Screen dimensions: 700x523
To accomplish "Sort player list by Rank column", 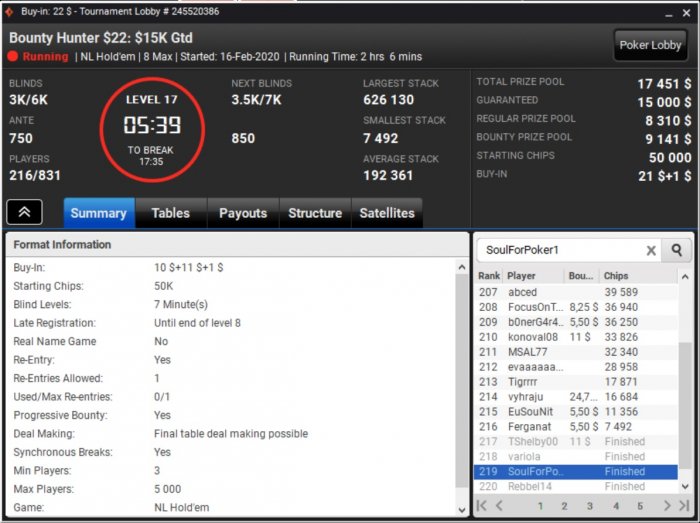I will point(489,276).
